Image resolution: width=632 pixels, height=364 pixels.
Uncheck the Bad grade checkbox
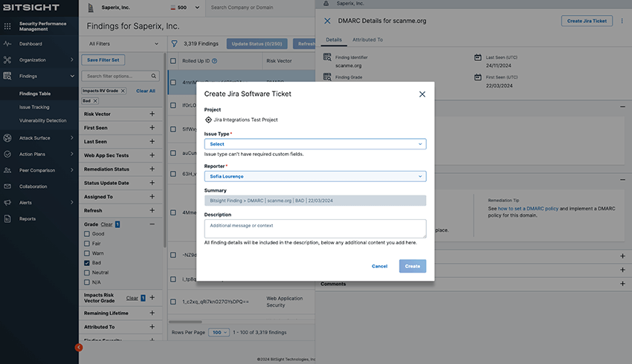87,263
